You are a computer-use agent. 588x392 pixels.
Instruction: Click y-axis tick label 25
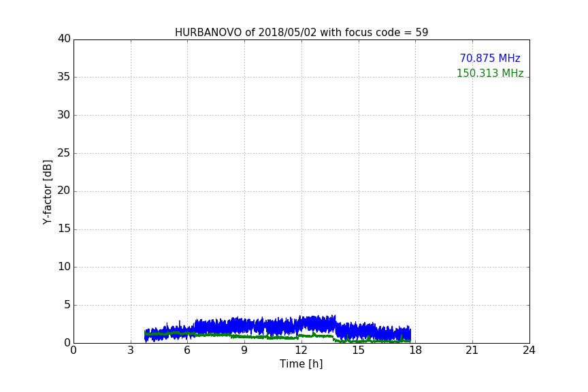pos(64,153)
